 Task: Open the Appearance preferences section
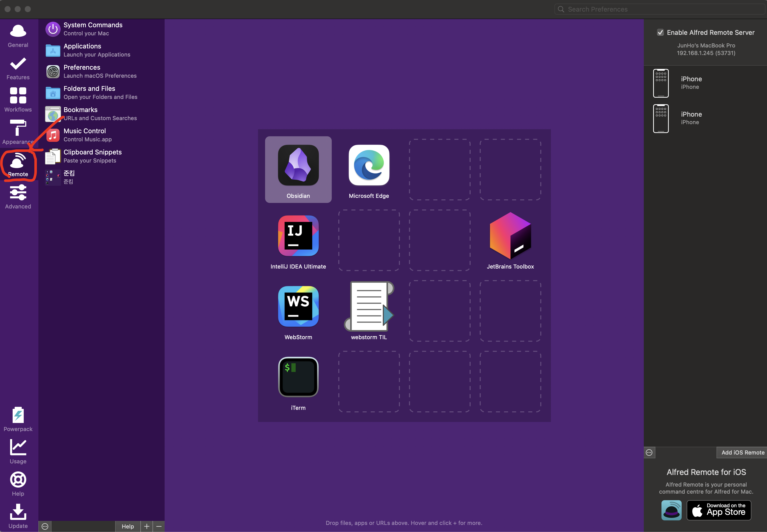[x=18, y=132]
